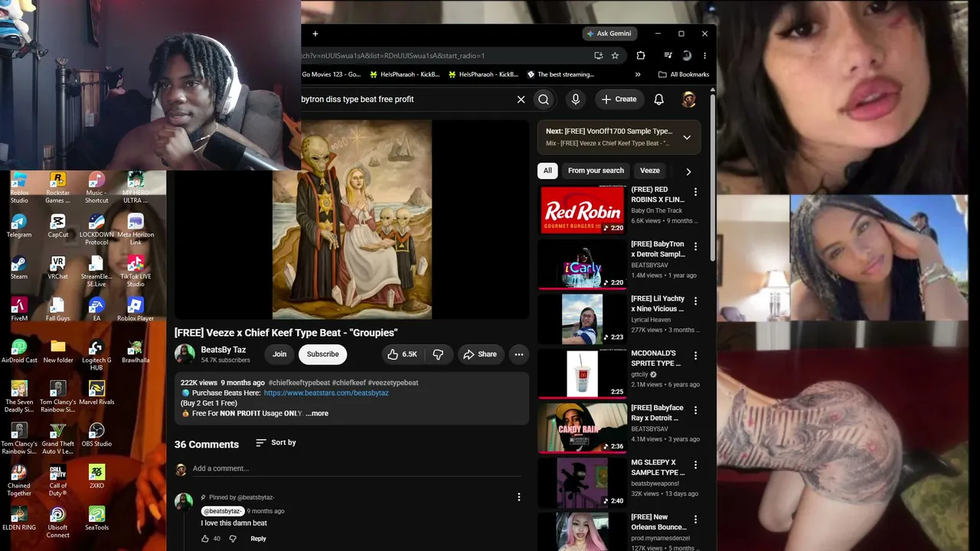The width and height of the screenshot is (980, 551).
Task: Open the beatstars.com/beatsbytaz link
Action: 326,393
